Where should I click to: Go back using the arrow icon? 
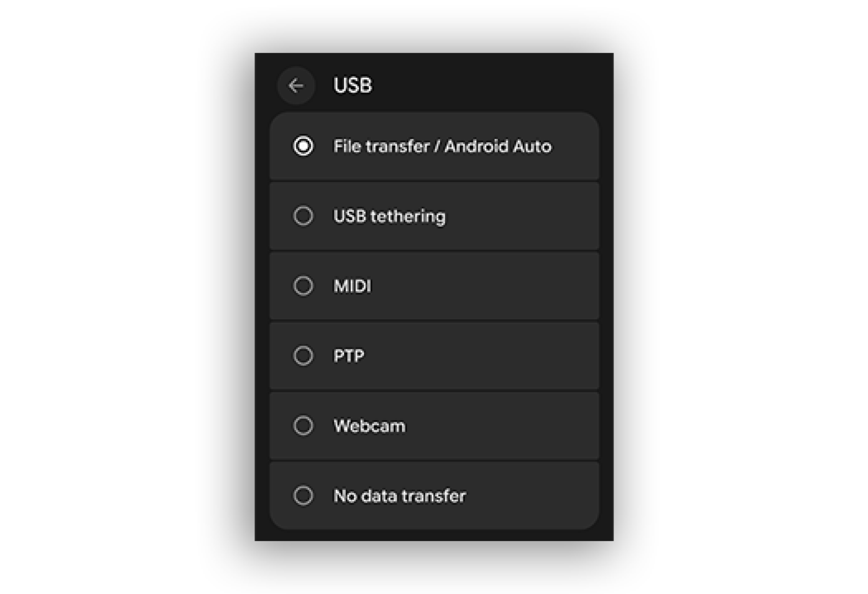tap(296, 86)
